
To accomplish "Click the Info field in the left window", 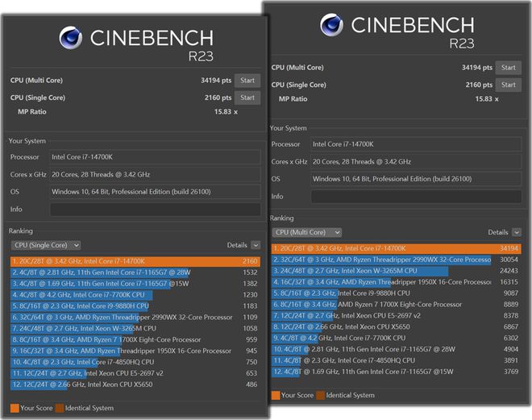I will pos(155,210).
